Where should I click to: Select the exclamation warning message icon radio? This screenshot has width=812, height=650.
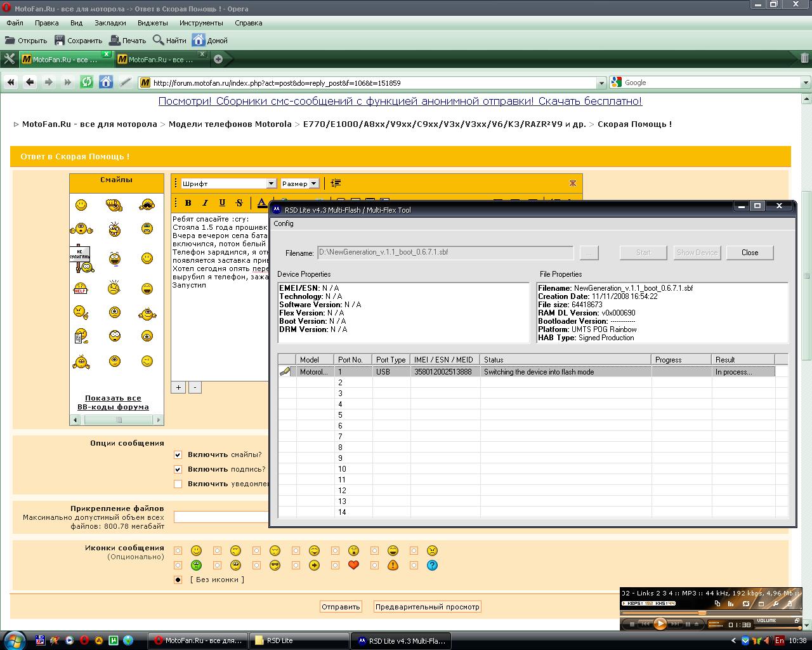tap(375, 566)
